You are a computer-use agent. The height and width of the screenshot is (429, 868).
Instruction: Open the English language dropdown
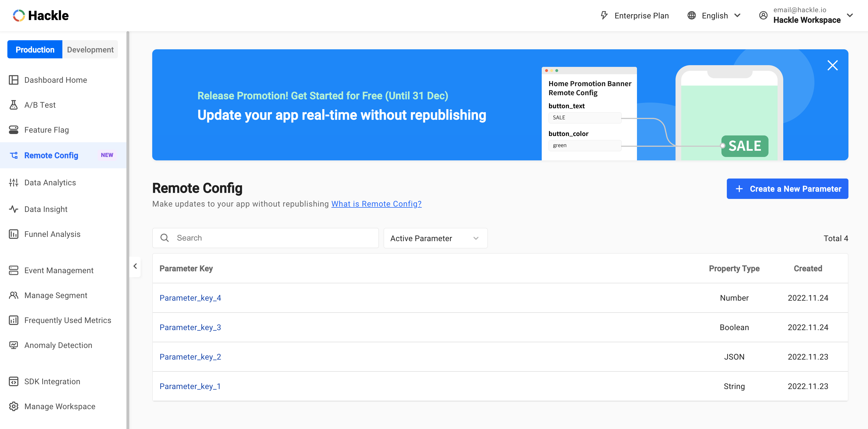tap(714, 16)
